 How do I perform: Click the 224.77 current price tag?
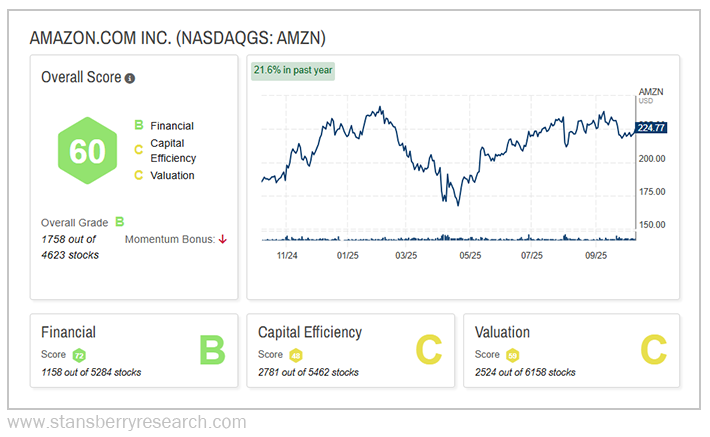[x=651, y=127]
